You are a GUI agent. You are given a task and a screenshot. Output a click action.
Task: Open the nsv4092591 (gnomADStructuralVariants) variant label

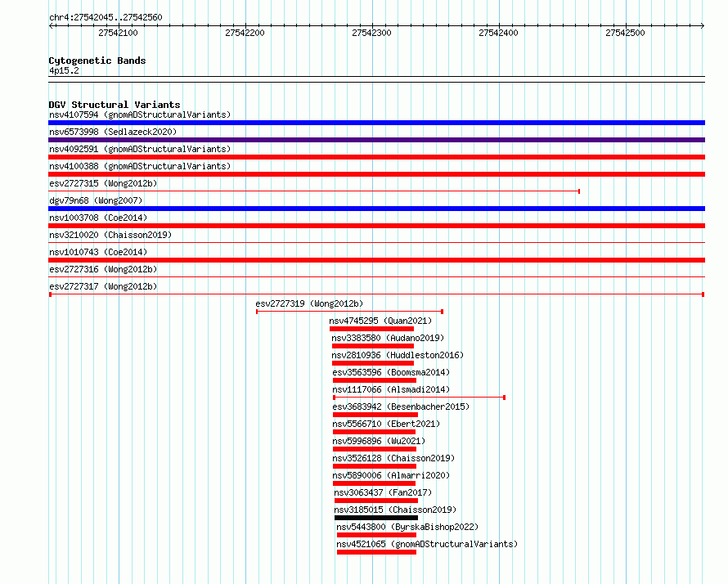(x=140, y=149)
